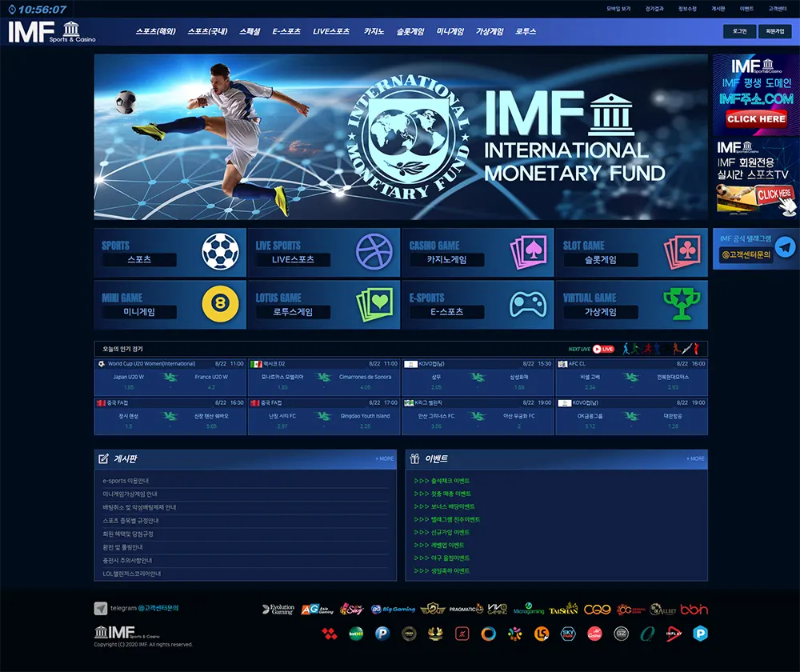Open the '생일축하 이벤트' event entry
Image resolution: width=800 pixels, height=672 pixels.
coord(442,571)
